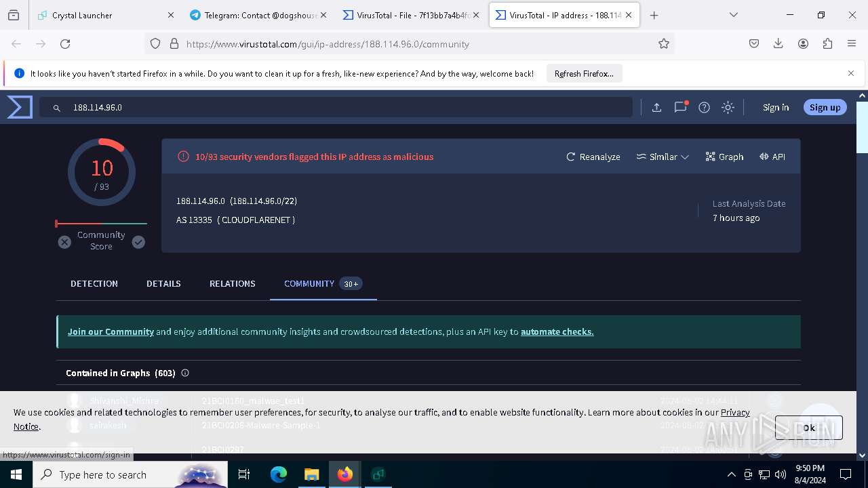This screenshot has height=488, width=868.
Task: Open the Firefox downloads panel
Action: click(x=778, y=43)
